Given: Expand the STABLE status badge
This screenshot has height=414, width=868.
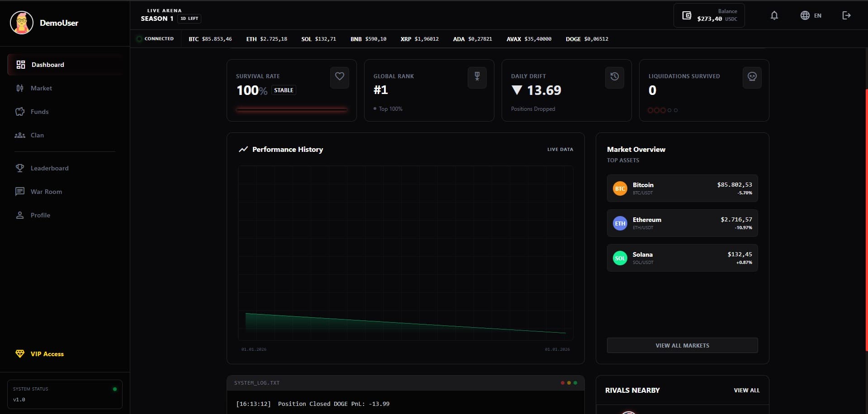Looking at the screenshot, I should [x=284, y=90].
